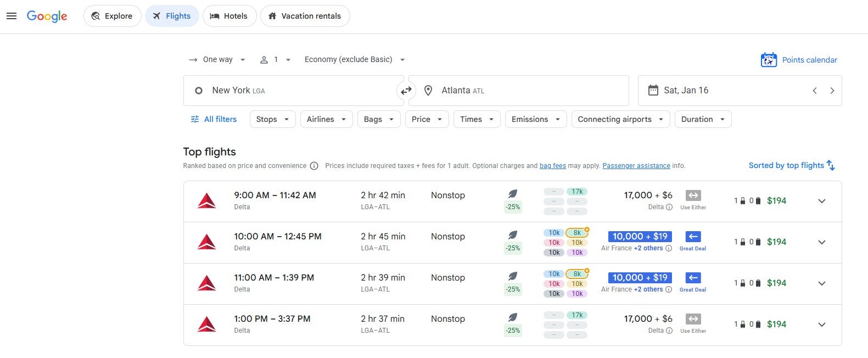
Task: Click the 10,000 + $19 award on the 11:00 AM flight
Action: click(x=640, y=278)
